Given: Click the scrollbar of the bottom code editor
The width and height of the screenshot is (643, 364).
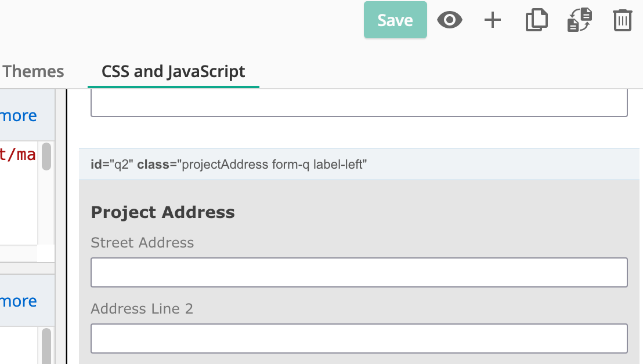Looking at the screenshot, I should (46, 345).
